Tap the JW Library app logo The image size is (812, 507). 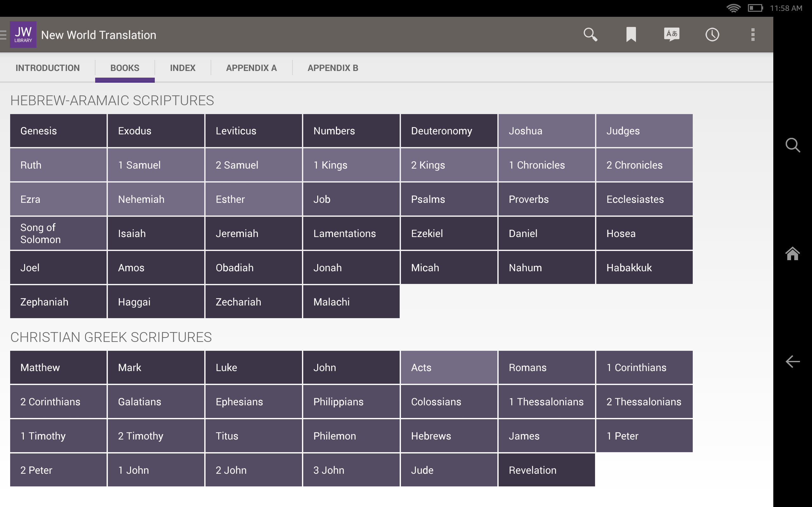pyautogui.click(x=23, y=35)
